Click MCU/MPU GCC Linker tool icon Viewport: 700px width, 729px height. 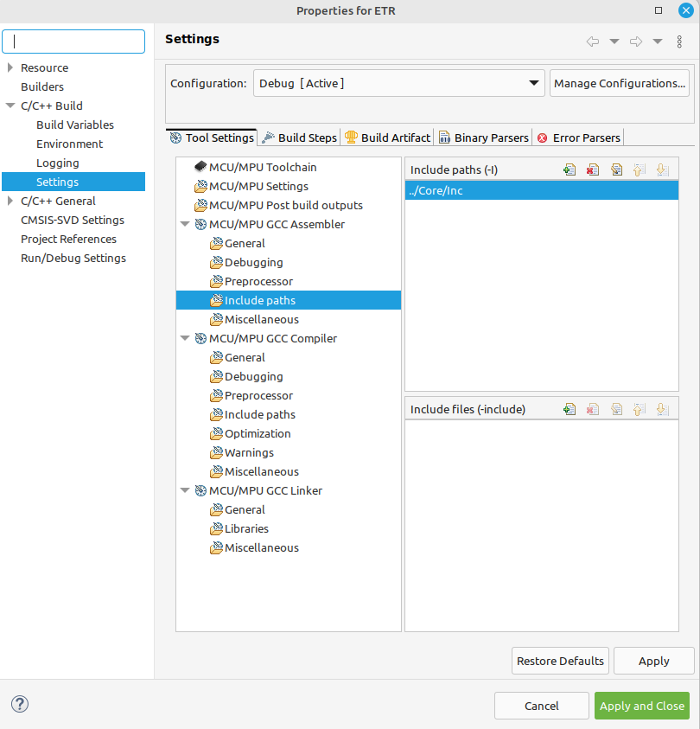[200, 490]
